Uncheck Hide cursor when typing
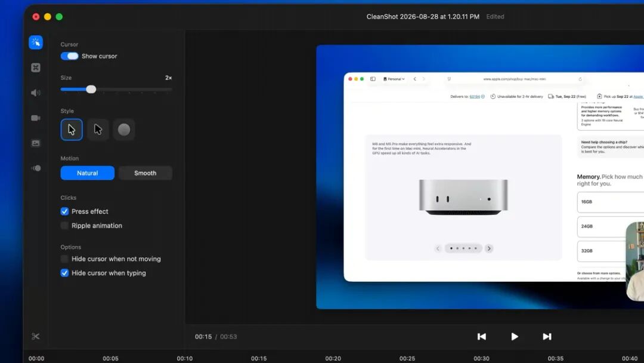The width and height of the screenshot is (644, 363). tap(64, 273)
